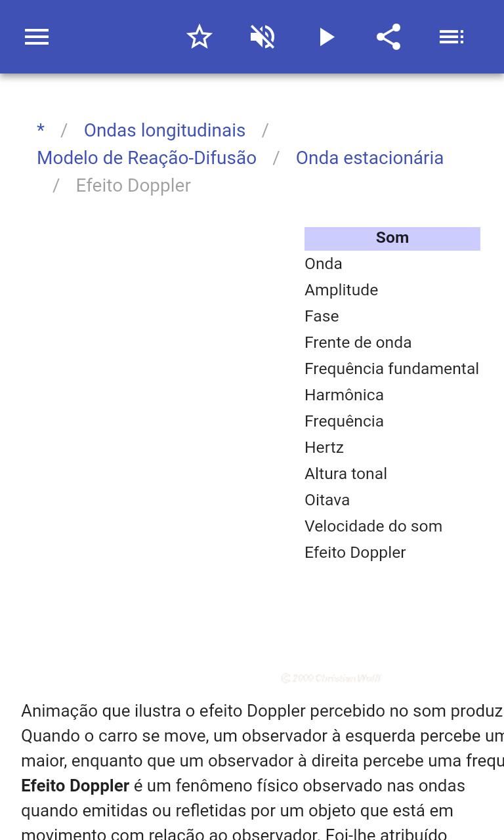This screenshot has width=504, height=840.
Task: Go to asterisk root breadcrumb link
Action: tap(41, 130)
